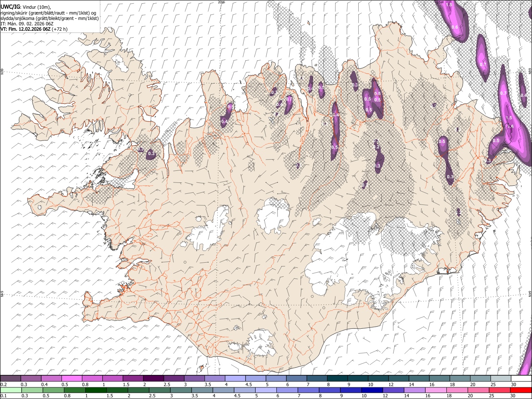This screenshot has width=532, height=399.
Task: Click the '25' label under the snow scale
Action: [x=493, y=384]
